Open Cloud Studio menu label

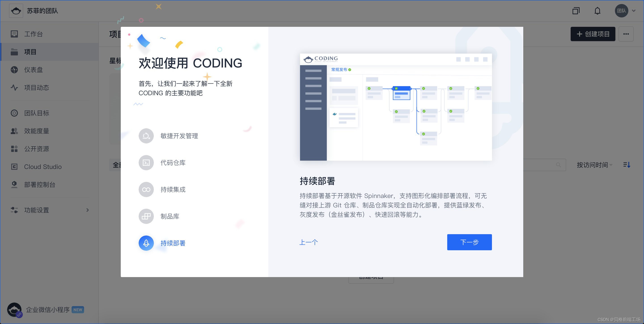[x=43, y=167]
